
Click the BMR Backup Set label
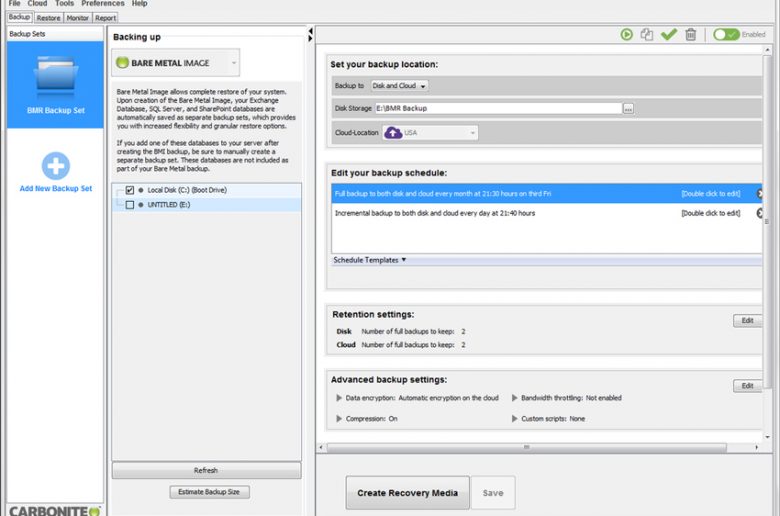tap(56, 110)
